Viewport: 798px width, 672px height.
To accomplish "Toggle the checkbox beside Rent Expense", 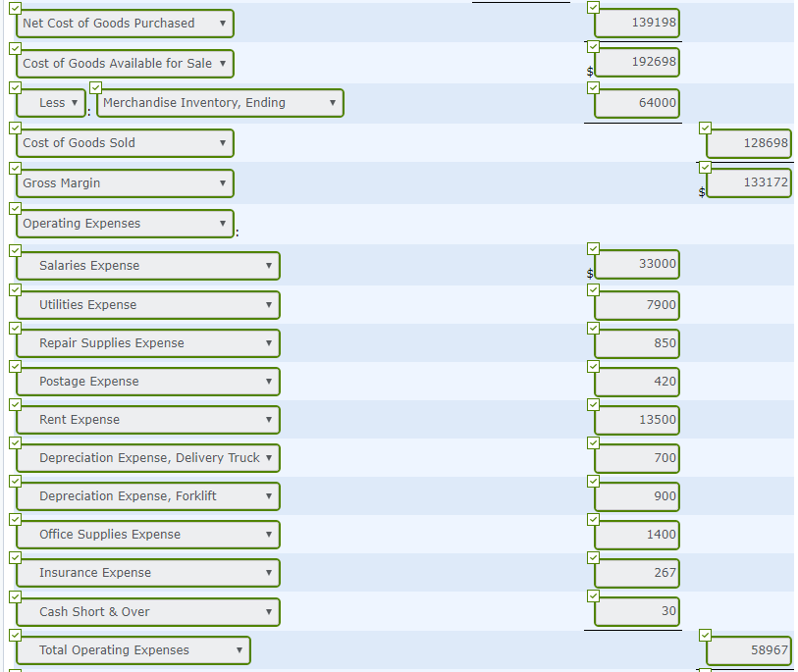I will pyautogui.click(x=14, y=403).
